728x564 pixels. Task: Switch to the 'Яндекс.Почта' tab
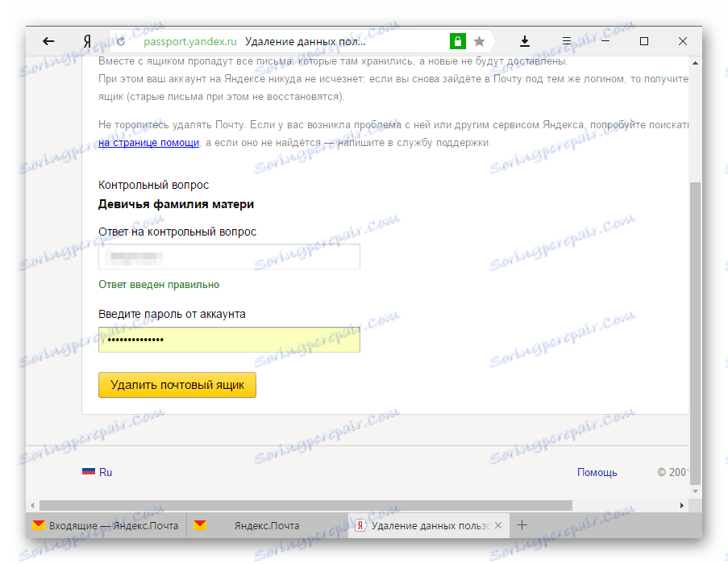pyautogui.click(x=268, y=525)
